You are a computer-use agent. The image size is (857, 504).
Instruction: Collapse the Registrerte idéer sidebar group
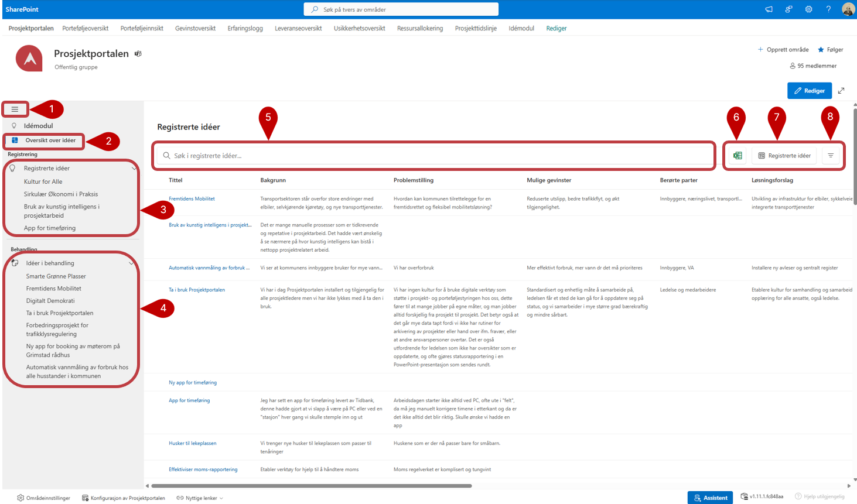(134, 169)
